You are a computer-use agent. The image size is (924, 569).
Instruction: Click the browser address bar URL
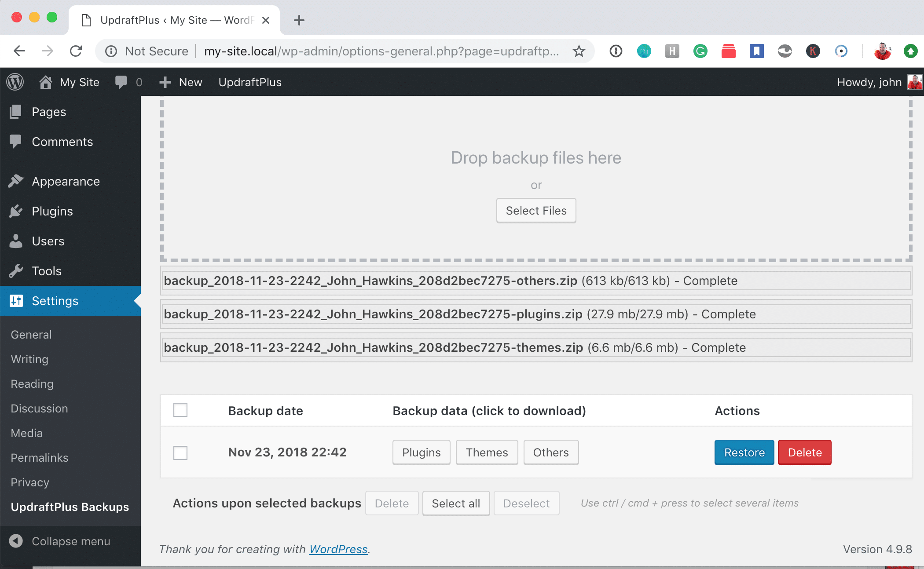pyautogui.click(x=381, y=51)
